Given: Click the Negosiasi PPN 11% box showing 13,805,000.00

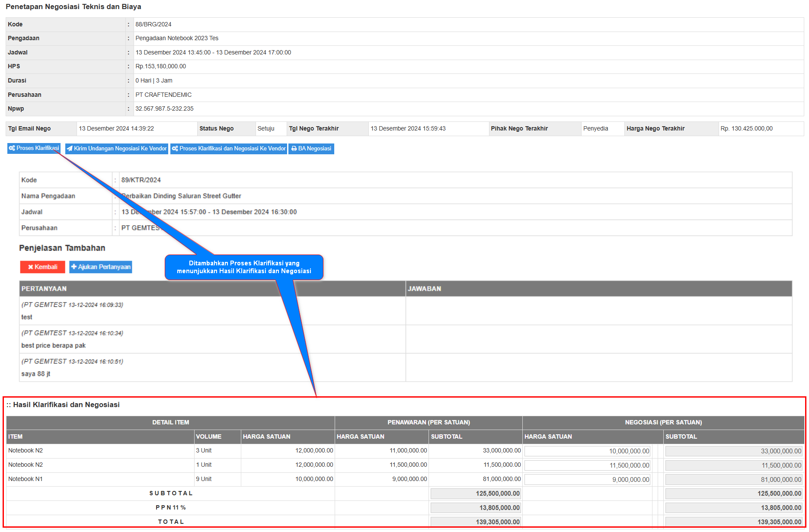Looking at the screenshot, I should coord(733,508).
